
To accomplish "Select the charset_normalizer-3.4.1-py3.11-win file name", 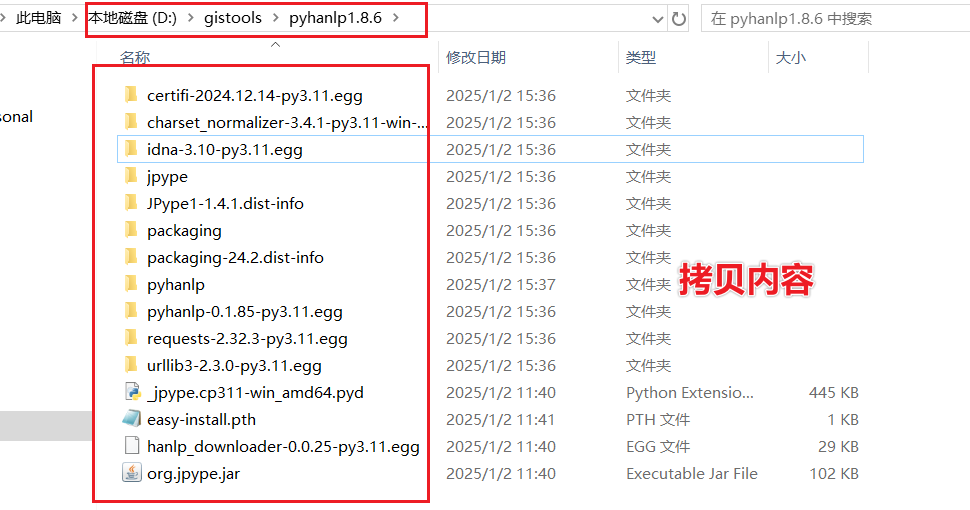I will (x=287, y=123).
